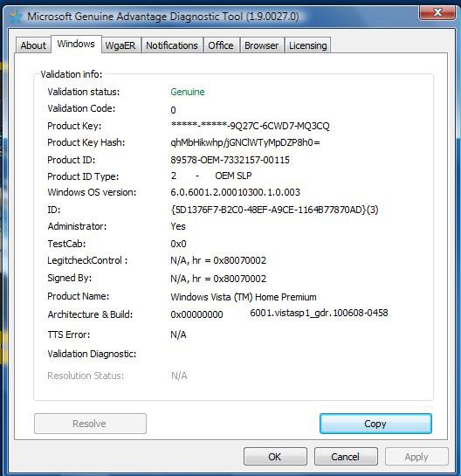Click the greyed-out Apply button

click(x=416, y=457)
